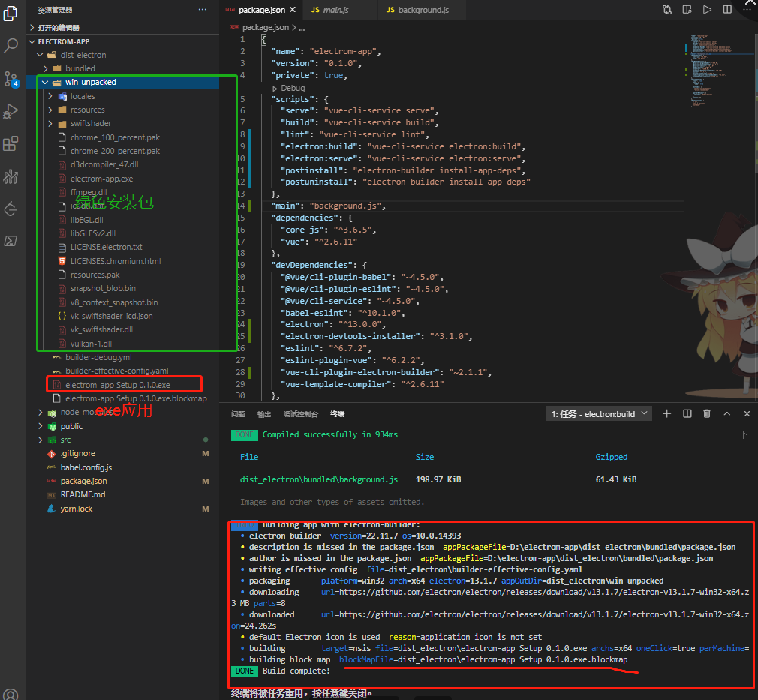
Task: Open Source Control view with 4 badge
Action: coord(11,79)
